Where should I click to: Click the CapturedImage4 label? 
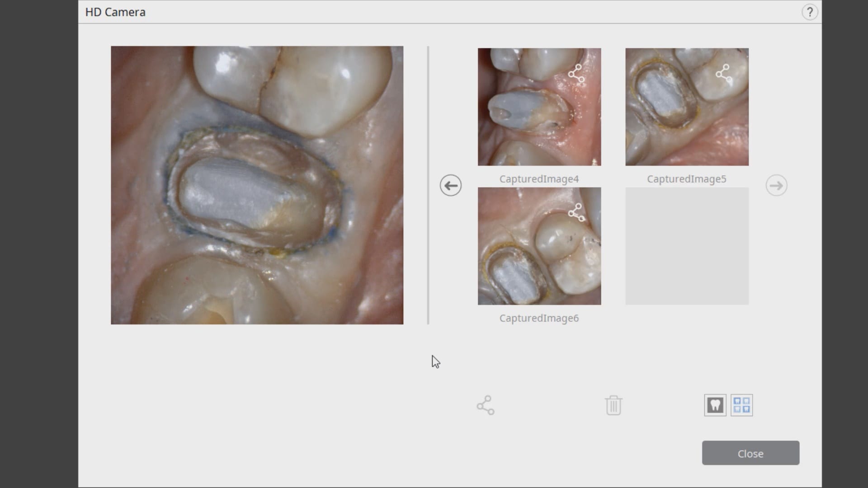[539, 179]
